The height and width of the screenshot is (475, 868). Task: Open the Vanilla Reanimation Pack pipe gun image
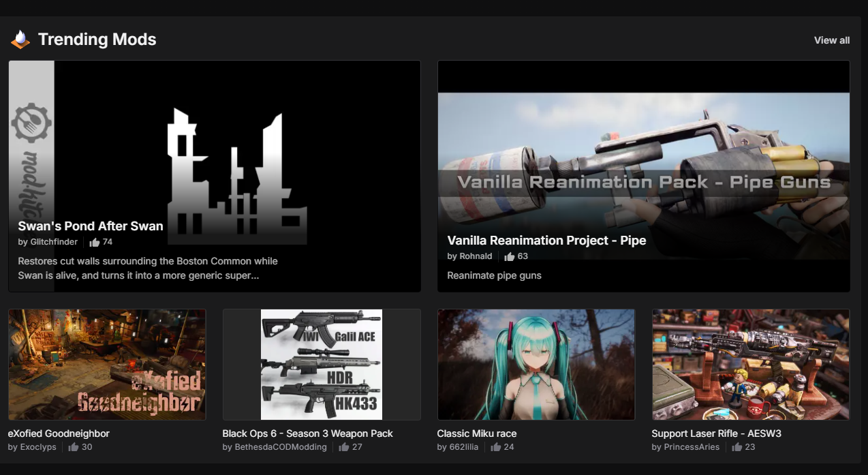point(644,177)
